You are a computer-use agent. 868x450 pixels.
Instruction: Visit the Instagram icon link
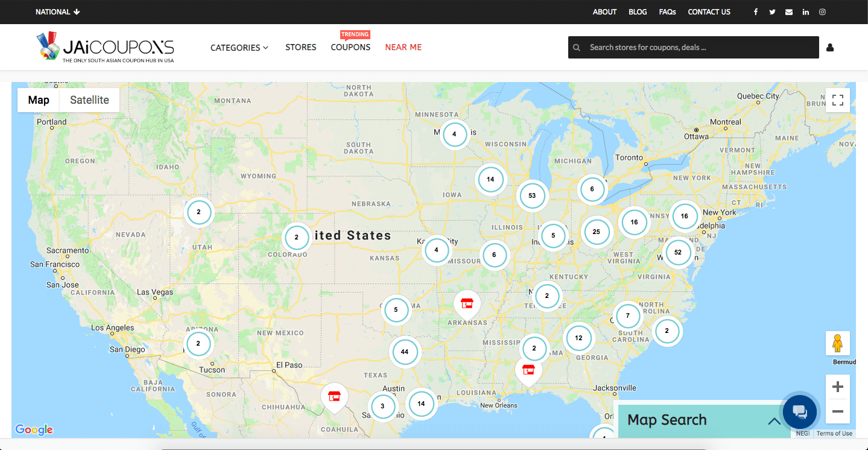[x=822, y=12]
